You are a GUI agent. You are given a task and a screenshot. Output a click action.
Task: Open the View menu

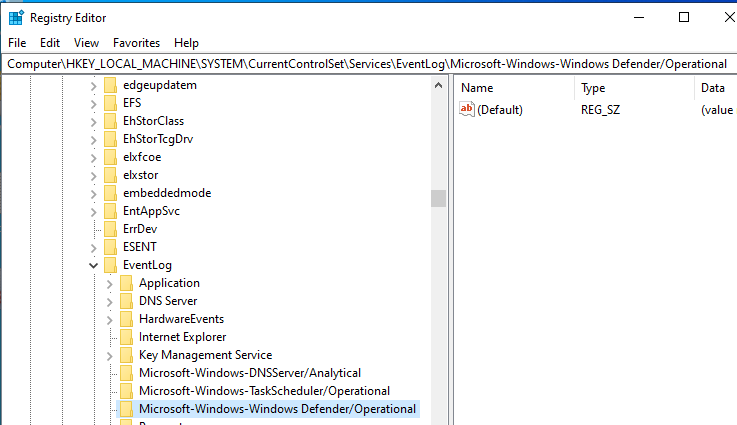[x=86, y=43]
